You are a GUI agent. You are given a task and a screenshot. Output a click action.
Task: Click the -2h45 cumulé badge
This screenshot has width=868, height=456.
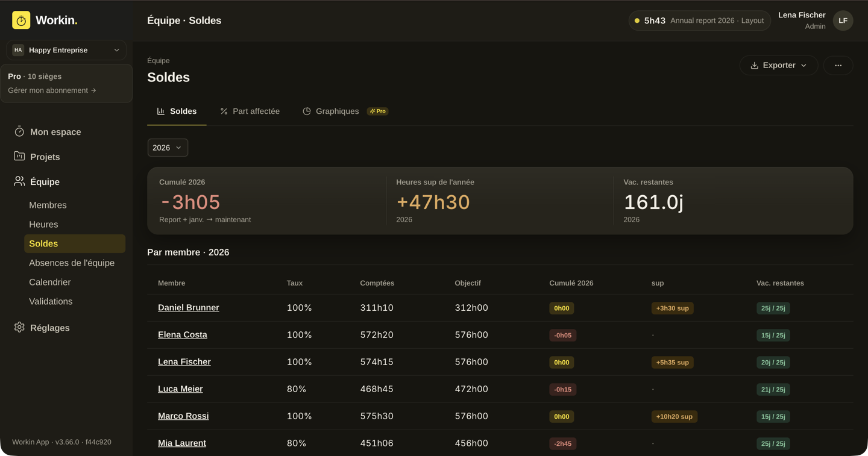tap(562, 444)
